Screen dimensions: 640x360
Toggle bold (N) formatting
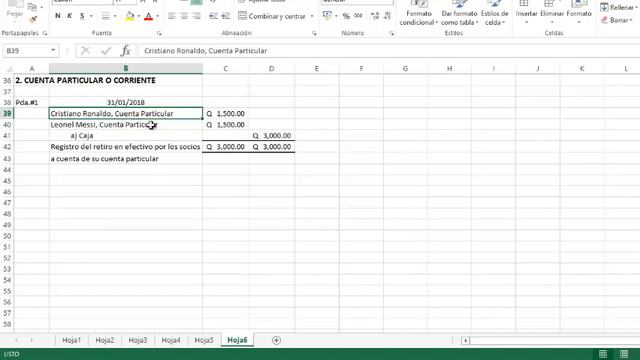click(x=58, y=16)
